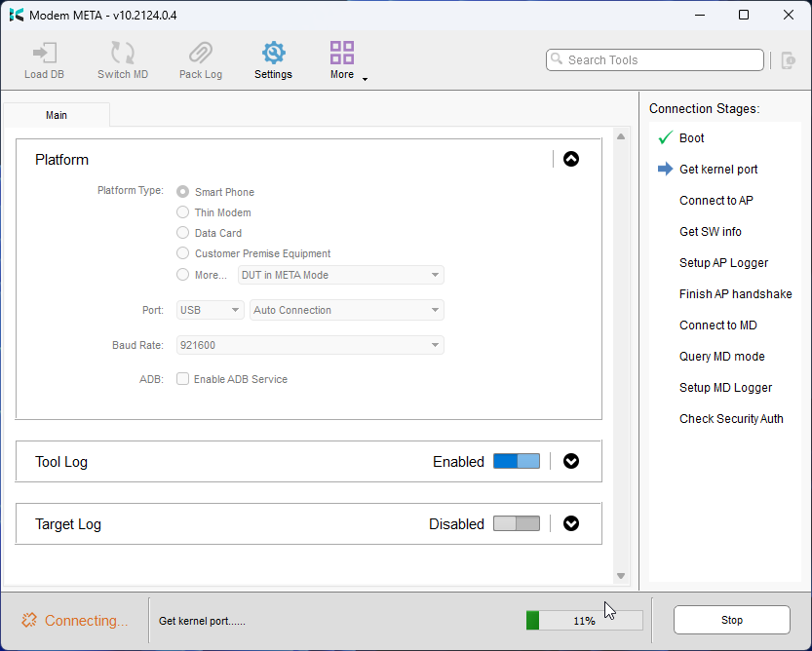Click inside the Search Tools field
This screenshot has width=812, height=651.
[653, 59]
